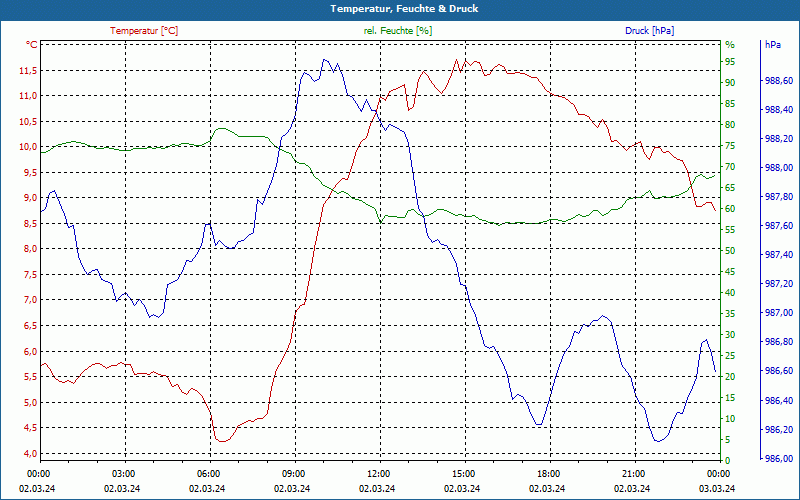Click the chart title 'Temperatur, Feuchte & Druck'
Viewport: 800px width, 500px height.
[404, 9]
